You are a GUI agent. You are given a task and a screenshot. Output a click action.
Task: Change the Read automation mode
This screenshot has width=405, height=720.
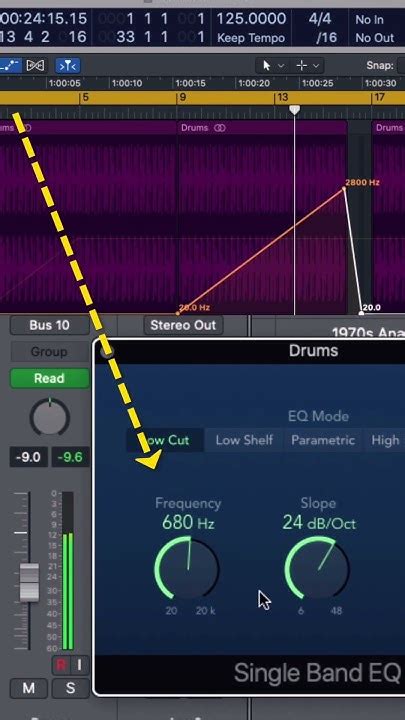(50, 378)
